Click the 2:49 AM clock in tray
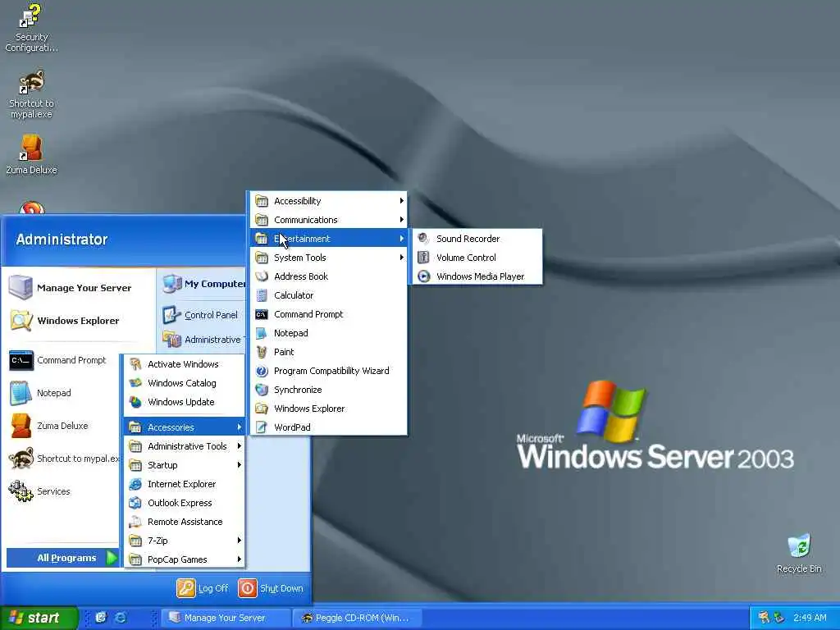This screenshot has width=840, height=630. coord(810,618)
